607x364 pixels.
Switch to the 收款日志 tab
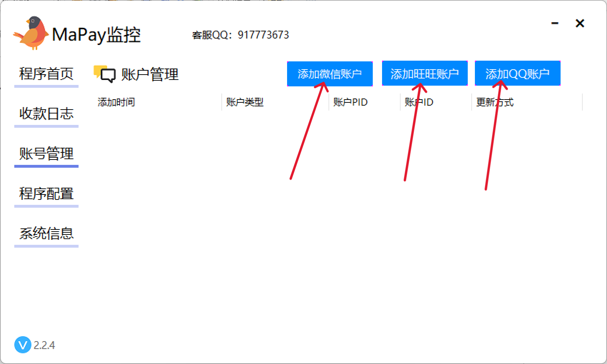tap(46, 114)
